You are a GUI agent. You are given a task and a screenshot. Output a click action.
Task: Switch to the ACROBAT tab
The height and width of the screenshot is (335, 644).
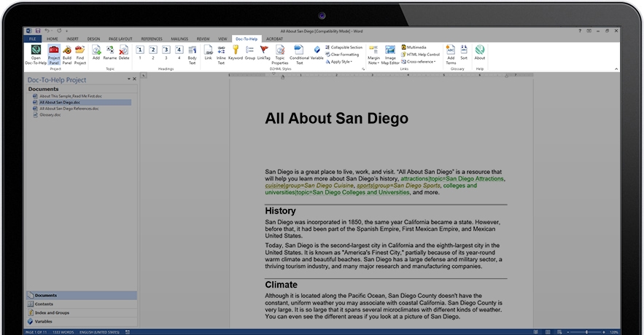click(x=274, y=39)
